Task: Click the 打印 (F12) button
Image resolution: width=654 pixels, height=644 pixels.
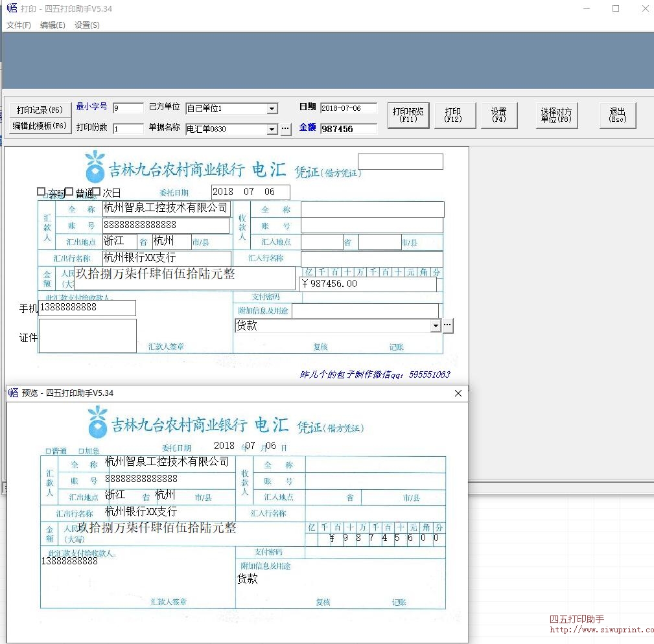Action: 453,115
